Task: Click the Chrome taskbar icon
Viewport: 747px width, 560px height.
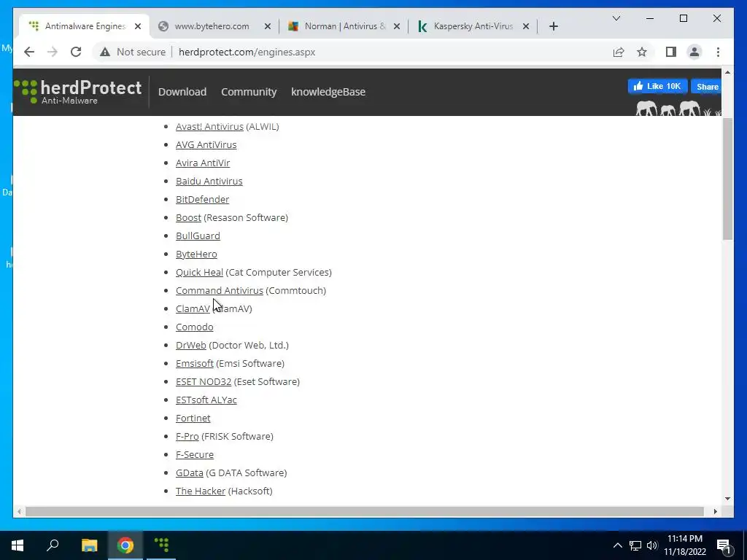Action: click(x=125, y=545)
